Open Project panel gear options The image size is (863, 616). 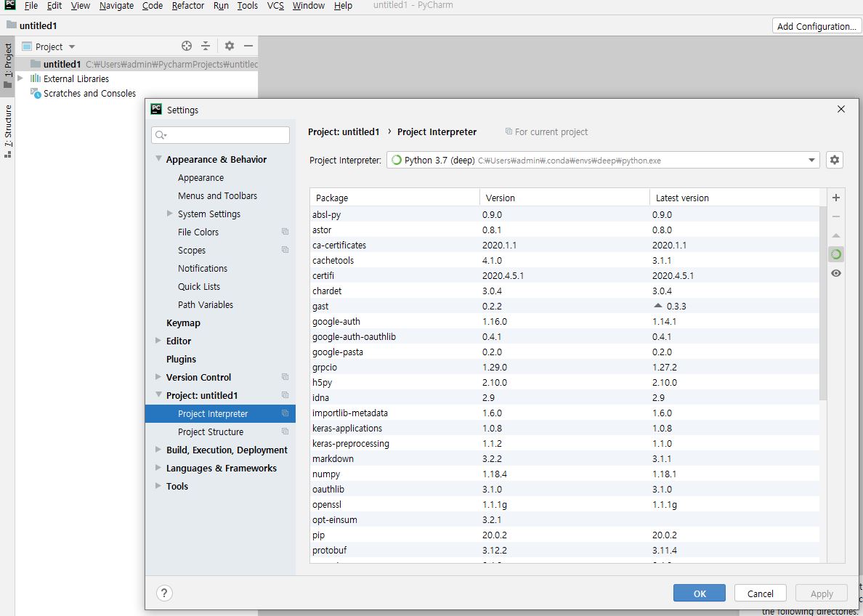click(x=230, y=46)
